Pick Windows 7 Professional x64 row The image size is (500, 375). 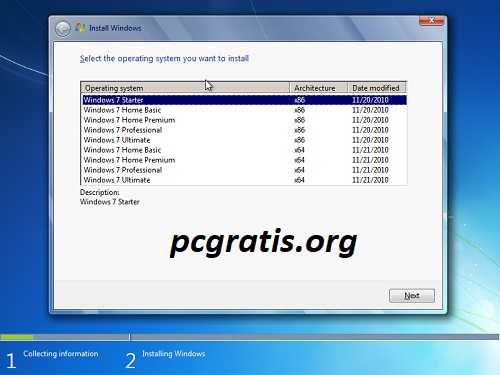(244, 170)
